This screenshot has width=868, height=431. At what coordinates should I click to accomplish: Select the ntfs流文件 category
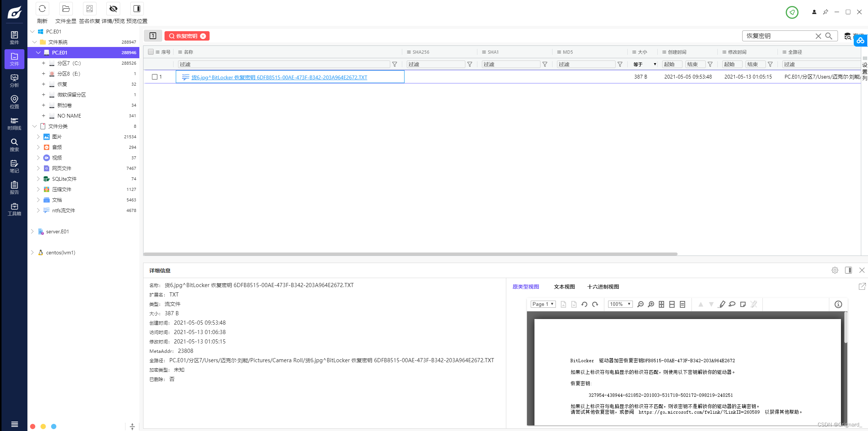pos(63,210)
